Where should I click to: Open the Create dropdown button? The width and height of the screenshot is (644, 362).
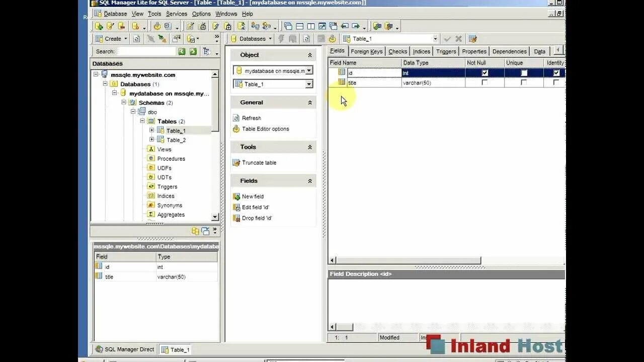[125, 39]
